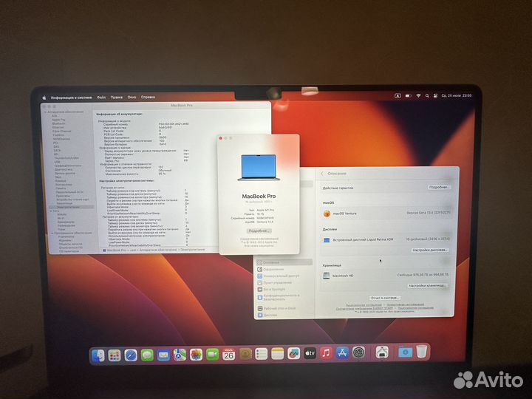Viewport: 532px width, 399px height.
Task: Click the Wi-Fi status icon
Action: coord(418,96)
